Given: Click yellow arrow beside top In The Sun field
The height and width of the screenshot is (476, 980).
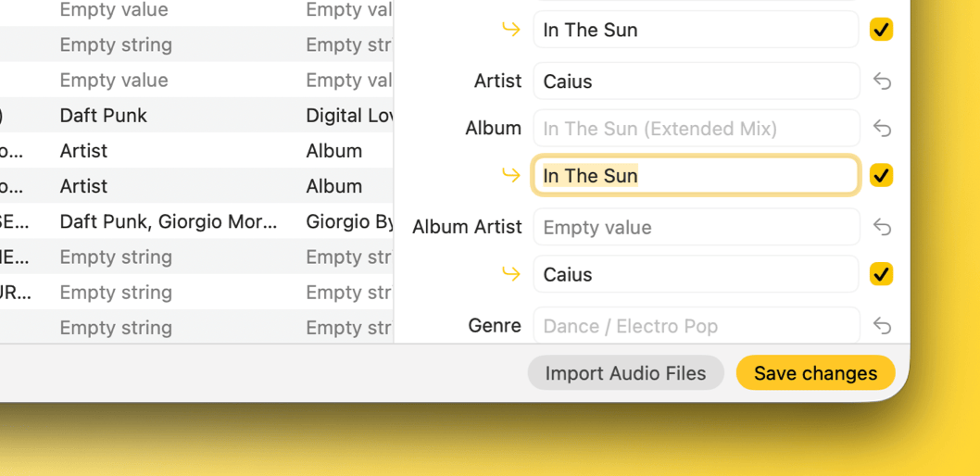Looking at the screenshot, I should [x=510, y=30].
